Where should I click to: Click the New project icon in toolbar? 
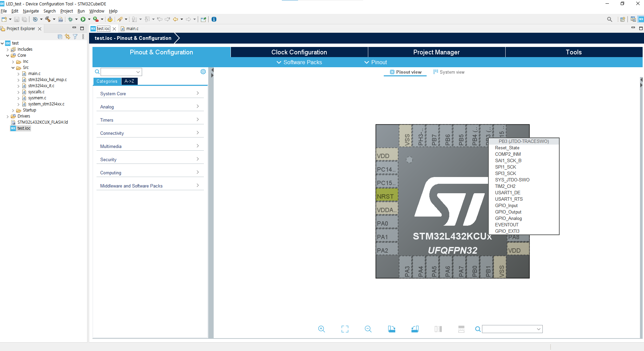coord(4,19)
